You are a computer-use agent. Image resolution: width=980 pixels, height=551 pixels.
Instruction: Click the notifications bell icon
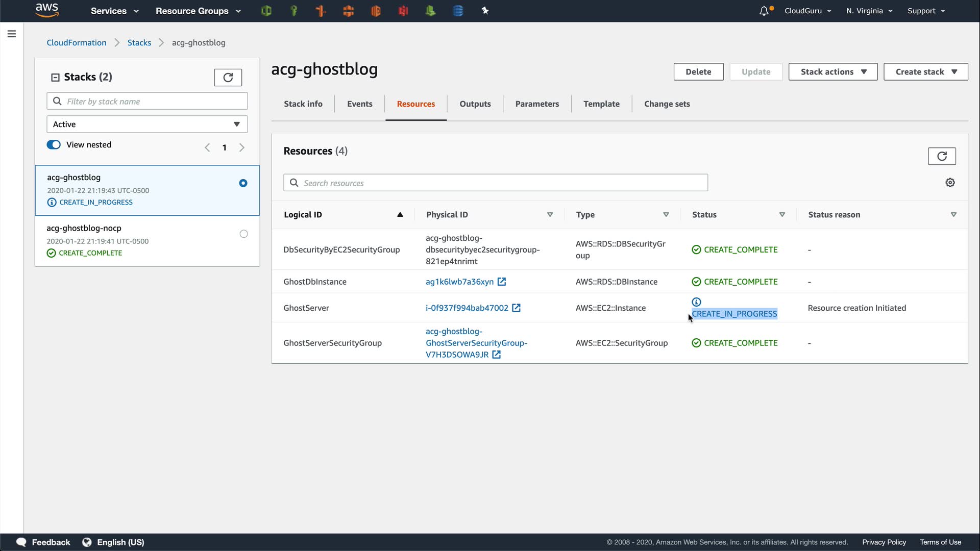pos(764,11)
